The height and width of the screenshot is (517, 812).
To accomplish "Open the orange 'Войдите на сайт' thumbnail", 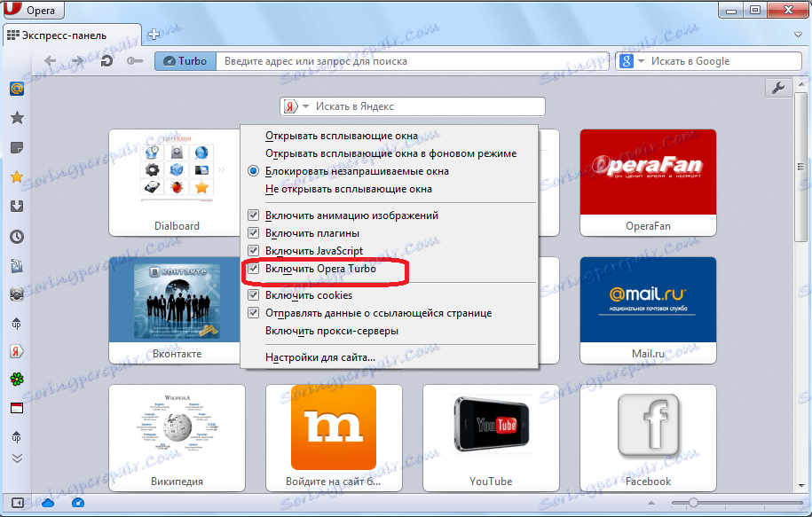I will [334, 438].
